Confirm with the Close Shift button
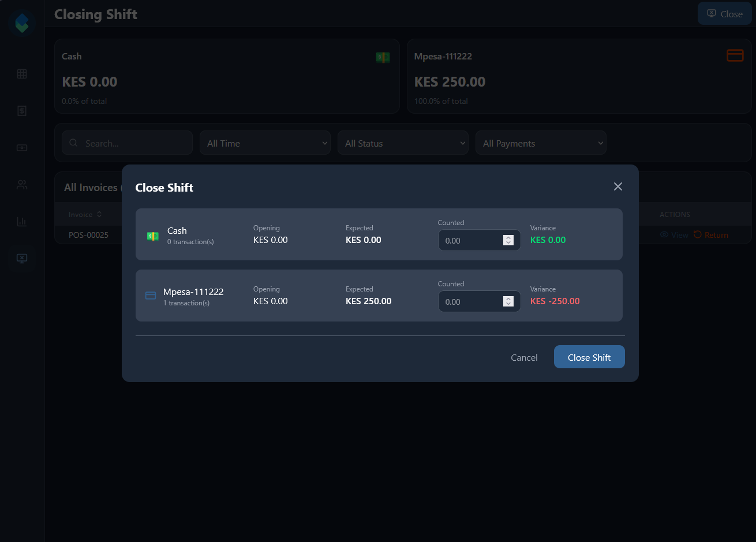This screenshot has height=542, width=756. coord(589,357)
